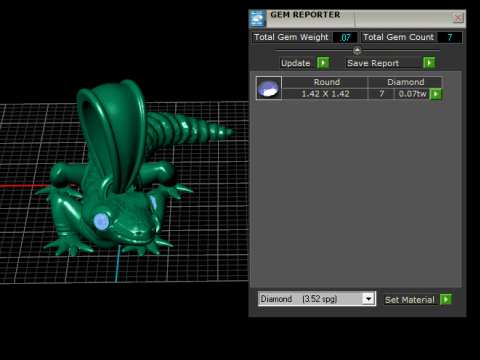
Task: Click the 0.07tw weight cell
Action: pyautogui.click(x=412, y=94)
